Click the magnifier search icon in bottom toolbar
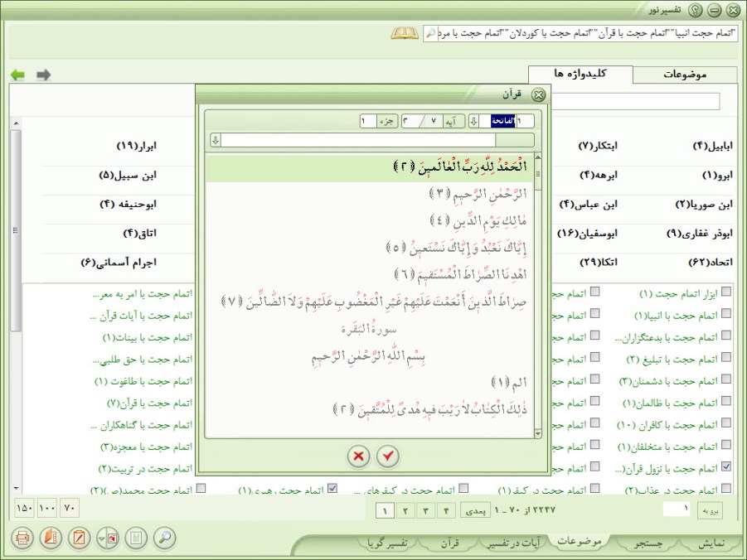Viewport: 747px width, 560px height. 164,538
